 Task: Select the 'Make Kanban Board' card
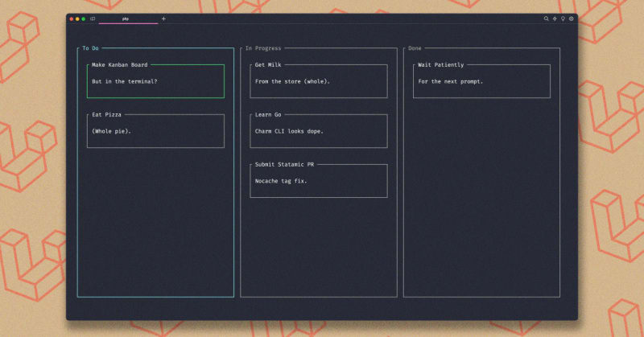[x=155, y=81]
